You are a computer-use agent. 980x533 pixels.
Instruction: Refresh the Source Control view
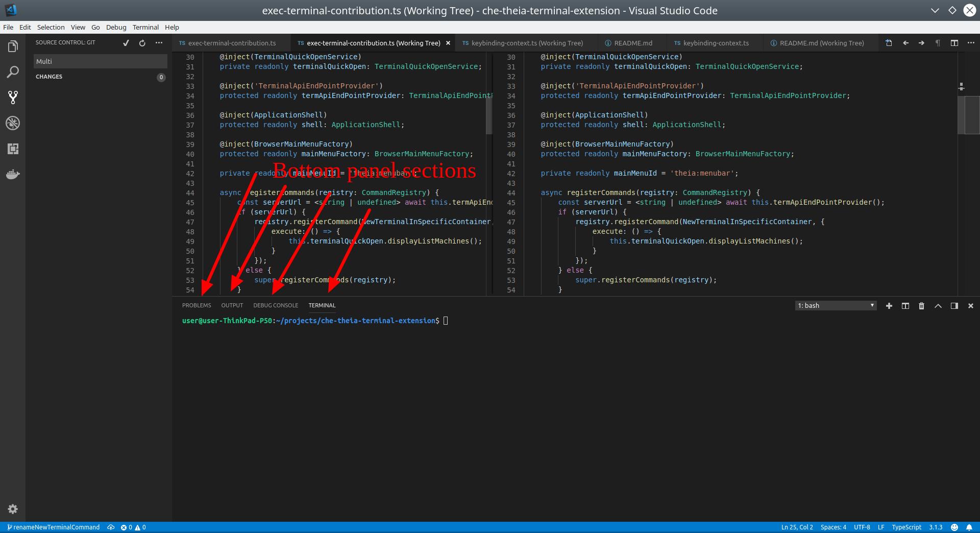tap(142, 43)
